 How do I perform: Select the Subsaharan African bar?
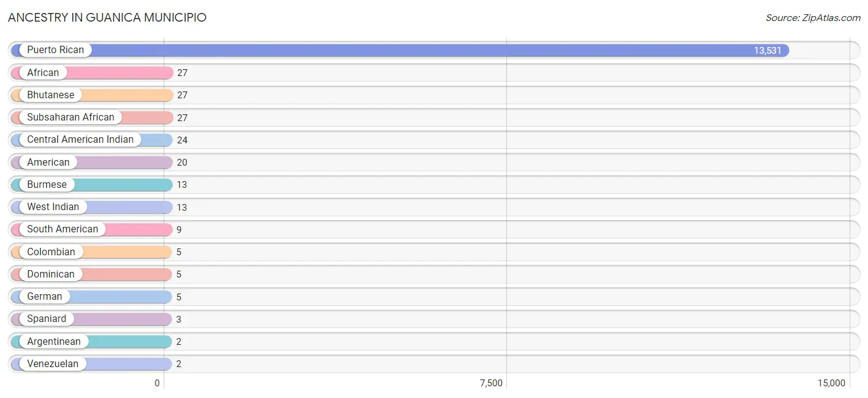[92, 117]
